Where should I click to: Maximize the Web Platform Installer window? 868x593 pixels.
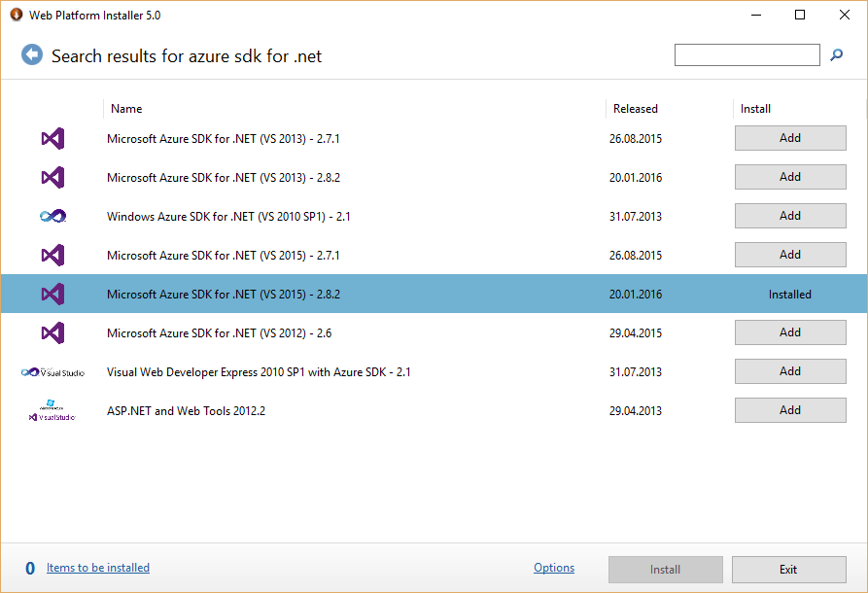(x=800, y=15)
